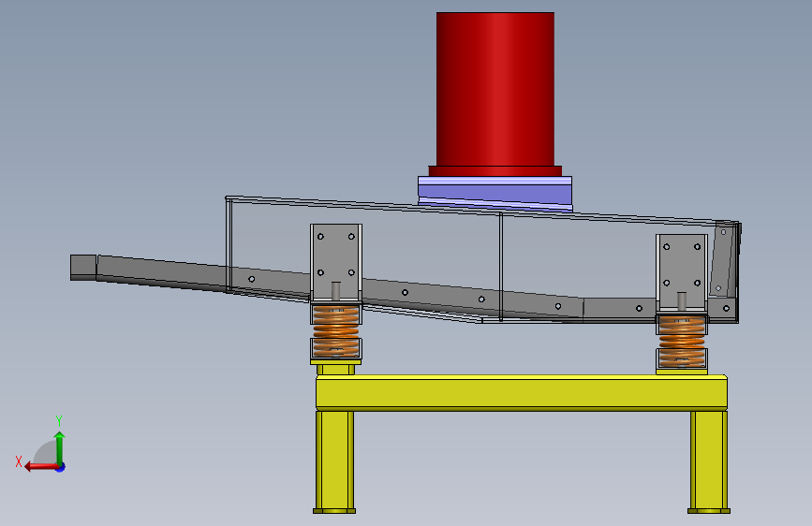Viewport: 812px width, 526px height.
Task: Pick the left orange coil spring
Action: tap(336, 330)
